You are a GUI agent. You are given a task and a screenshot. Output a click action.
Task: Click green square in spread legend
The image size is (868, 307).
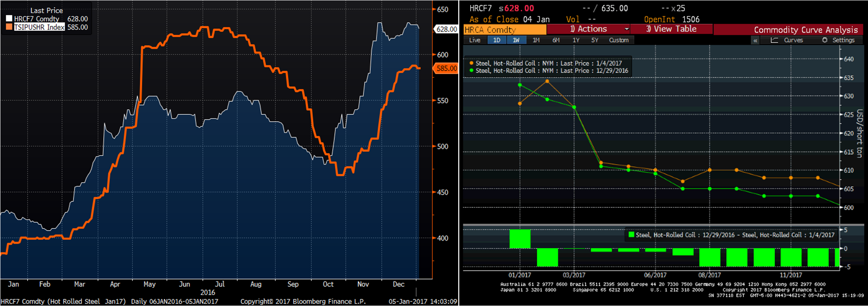tap(631, 235)
